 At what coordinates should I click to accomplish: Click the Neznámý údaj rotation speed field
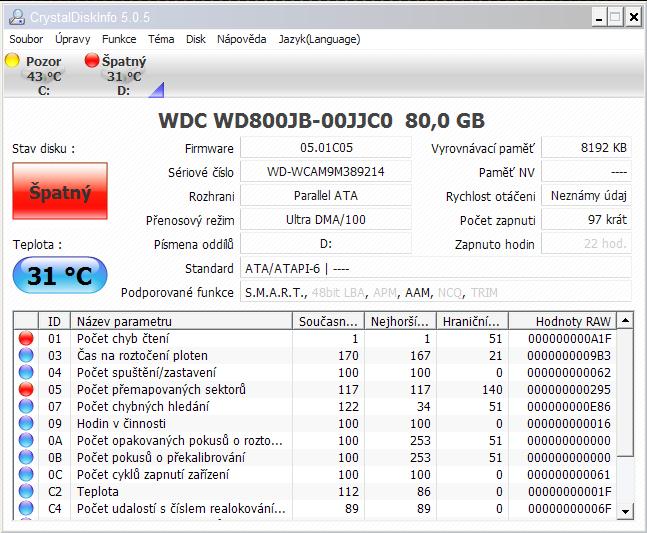586,195
